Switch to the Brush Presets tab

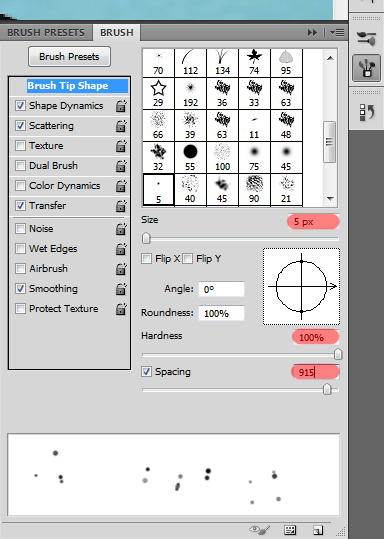click(46, 33)
